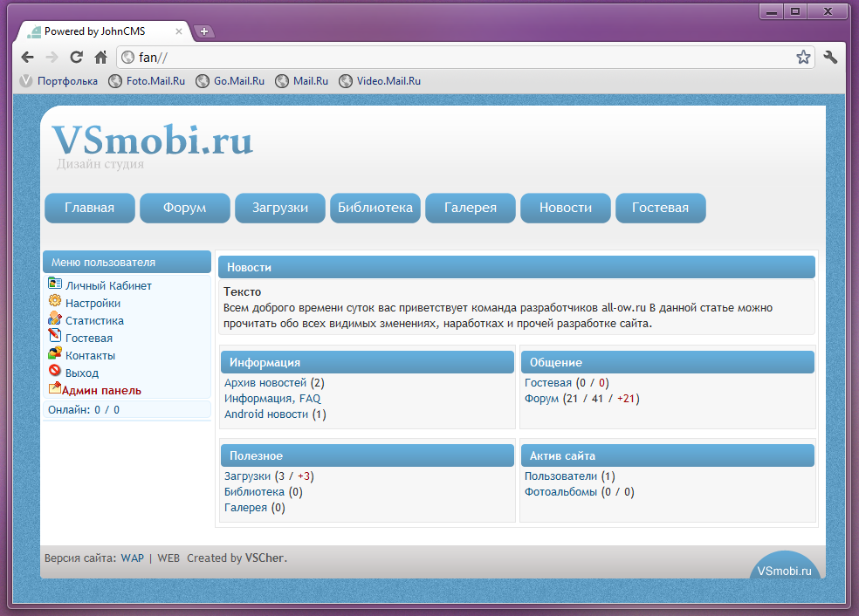859x616 pixels.
Task: Open the wrench settings menu
Action: [x=830, y=57]
